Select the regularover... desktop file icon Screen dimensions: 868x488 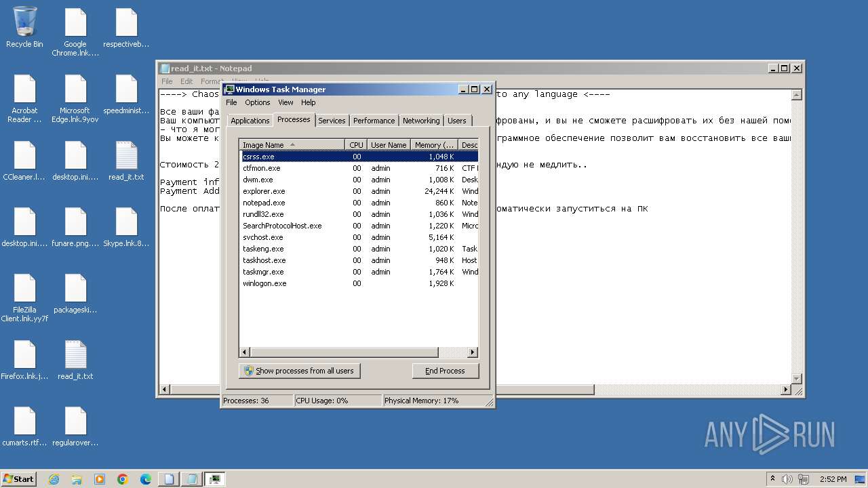pos(75,426)
